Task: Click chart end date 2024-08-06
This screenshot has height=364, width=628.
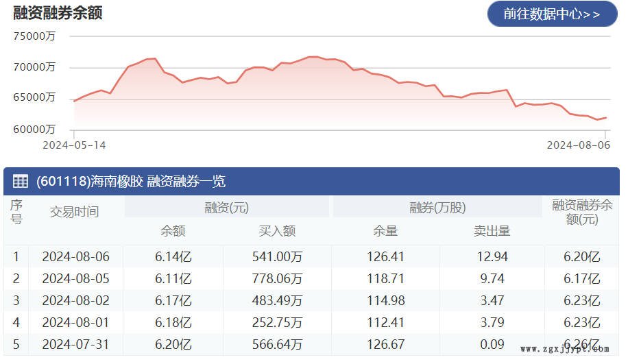Action: (x=579, y=145)
